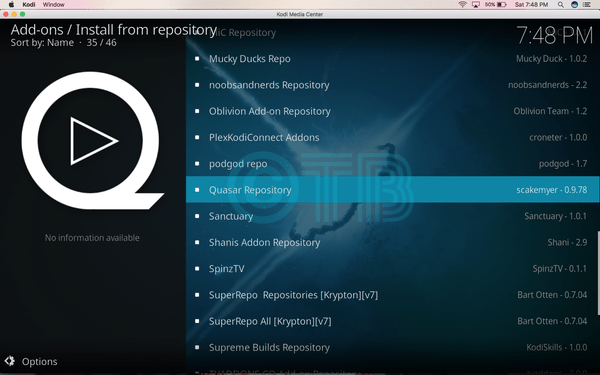
Task: Open the Options gear icon
Action: (x=10, y=361)
